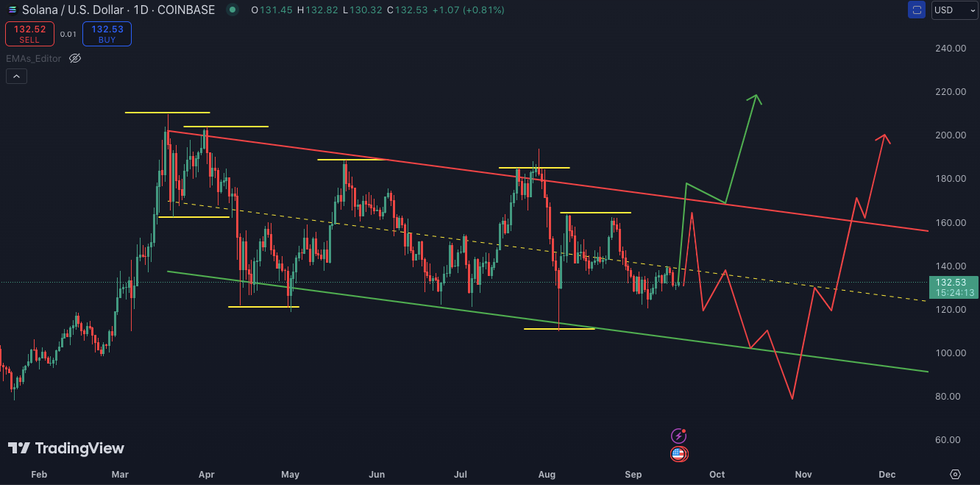The image size is (980, 485).
Task: Click the May label on time axis
Action: click(x=290, y=474)
